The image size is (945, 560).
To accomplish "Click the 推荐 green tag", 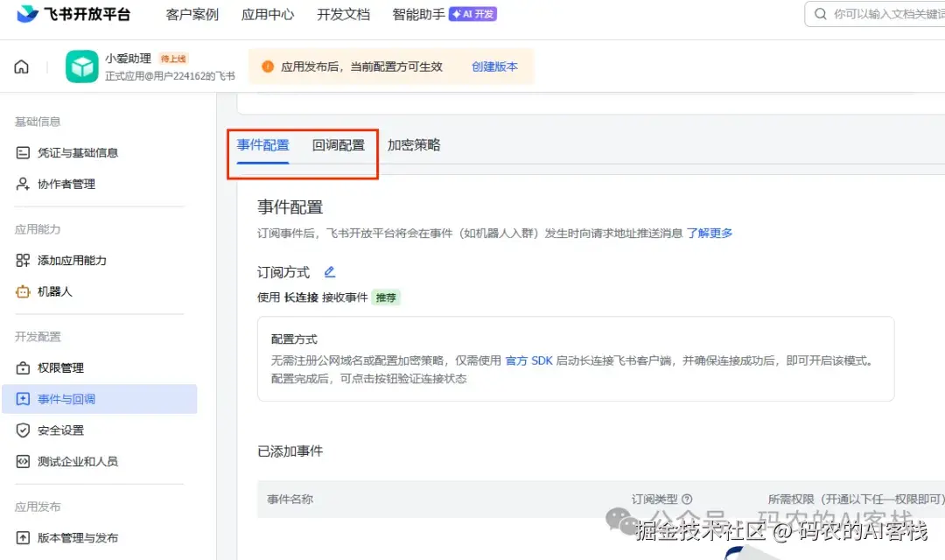I will (x=386, y=297).
